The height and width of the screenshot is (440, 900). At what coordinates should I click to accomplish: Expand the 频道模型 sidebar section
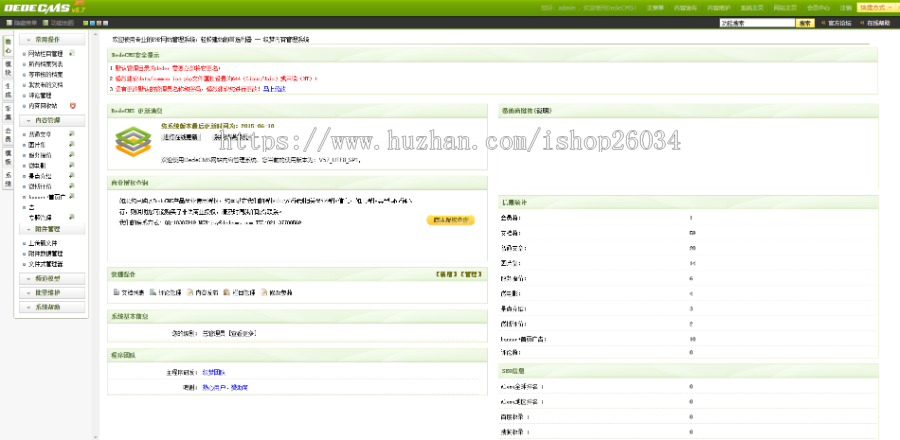click(52, 279)
